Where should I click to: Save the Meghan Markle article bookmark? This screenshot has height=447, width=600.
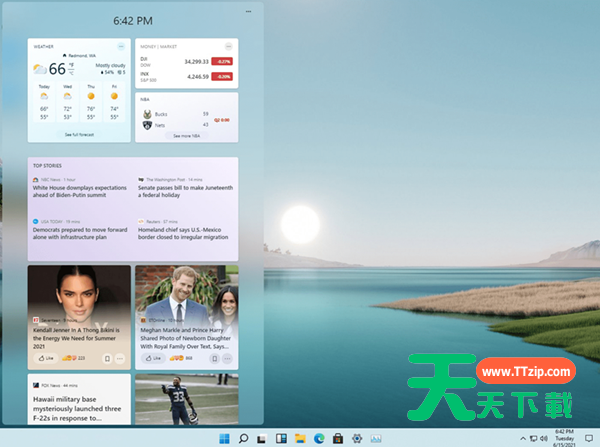[x=213, y=357]
